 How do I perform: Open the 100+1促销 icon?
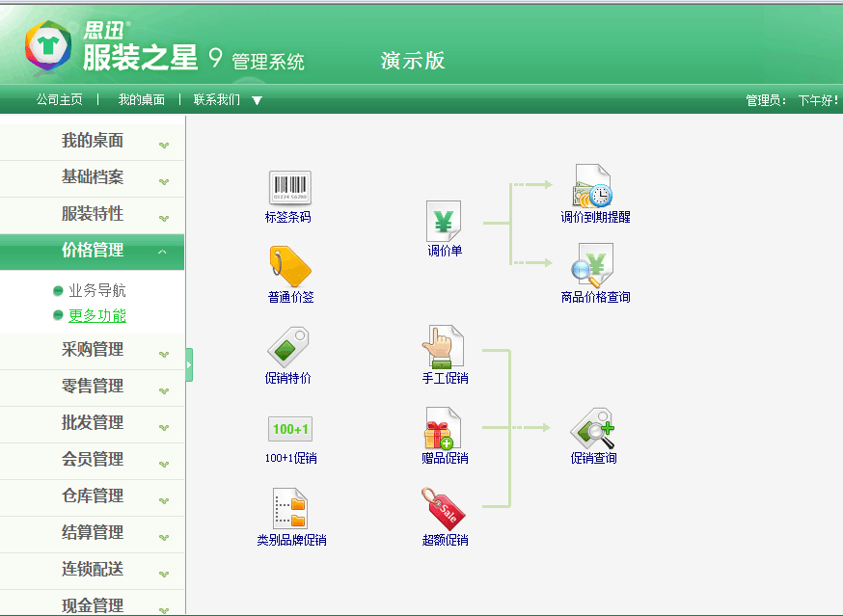[x=290, y=429]
